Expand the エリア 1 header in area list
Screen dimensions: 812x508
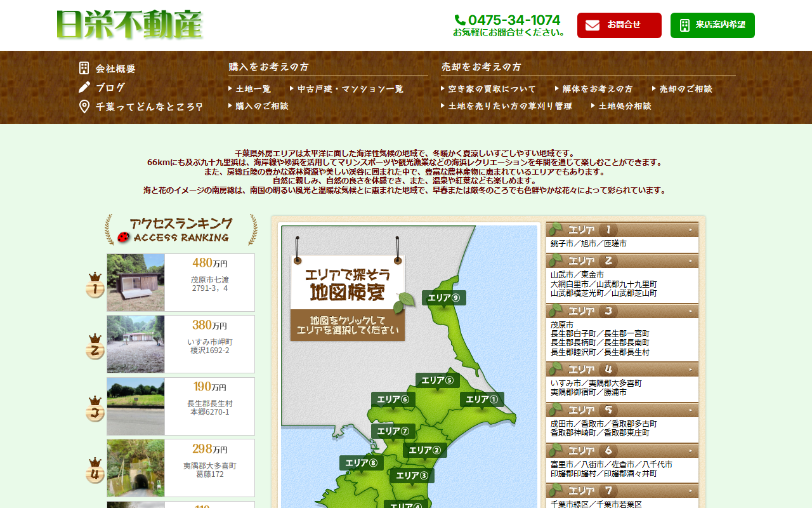point(622,229)
